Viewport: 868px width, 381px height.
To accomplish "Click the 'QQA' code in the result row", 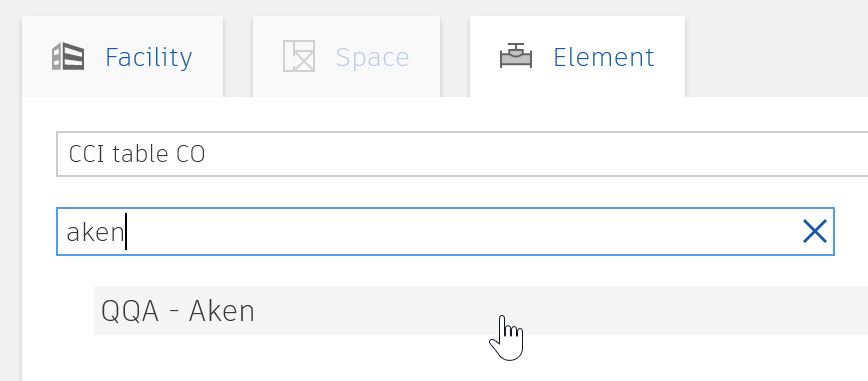I will (x=130, y=311).
